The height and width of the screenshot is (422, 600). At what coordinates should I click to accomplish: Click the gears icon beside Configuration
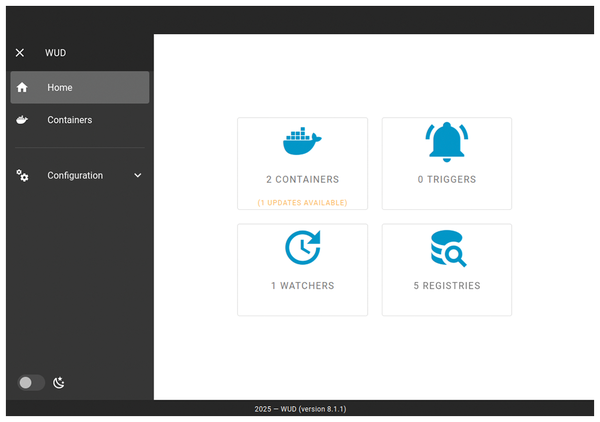tap(22, 176)
